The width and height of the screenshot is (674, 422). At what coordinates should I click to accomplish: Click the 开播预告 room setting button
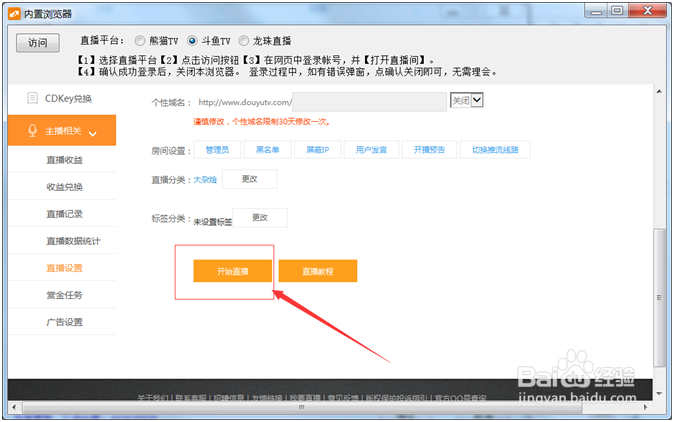(429, 150)
